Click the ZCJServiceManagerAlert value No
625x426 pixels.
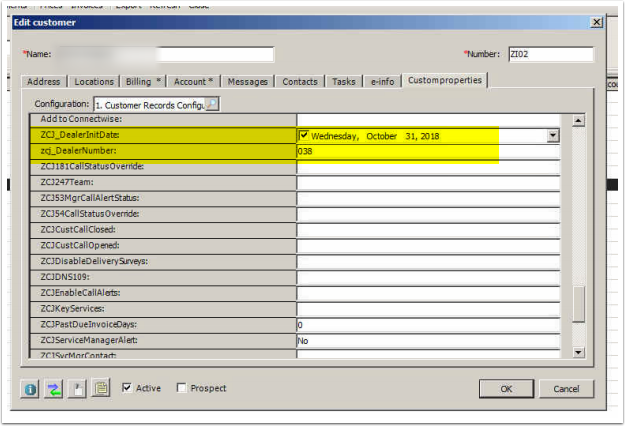coord(428,341)
